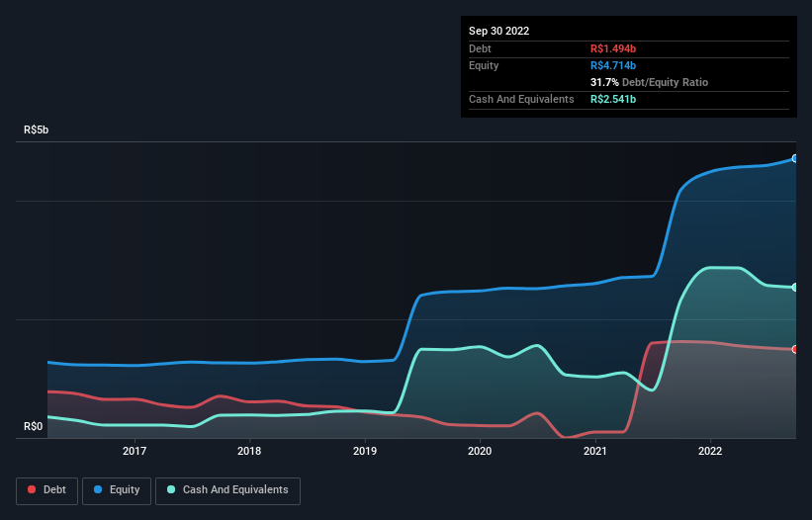Click the 2019 x-axis label
This screenshot has height=520, width=812.
pyautogui.click(x=365, y=451)
